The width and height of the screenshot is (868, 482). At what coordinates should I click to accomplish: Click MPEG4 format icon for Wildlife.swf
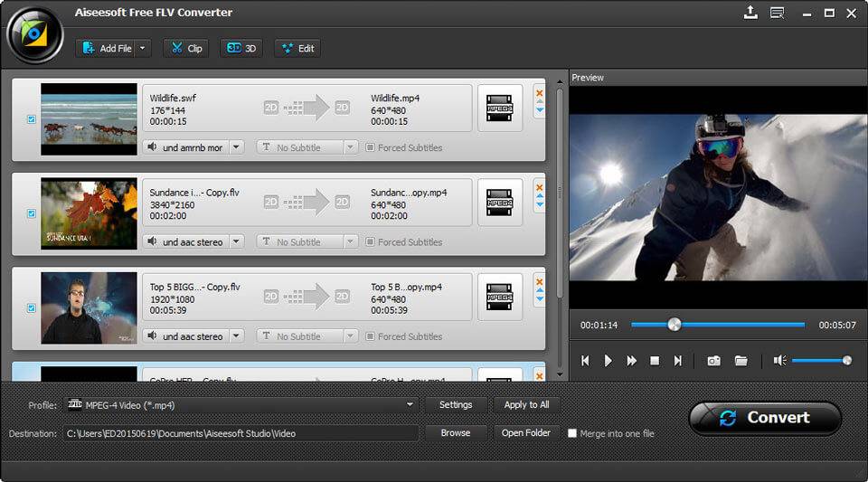[x=499, y=108]
